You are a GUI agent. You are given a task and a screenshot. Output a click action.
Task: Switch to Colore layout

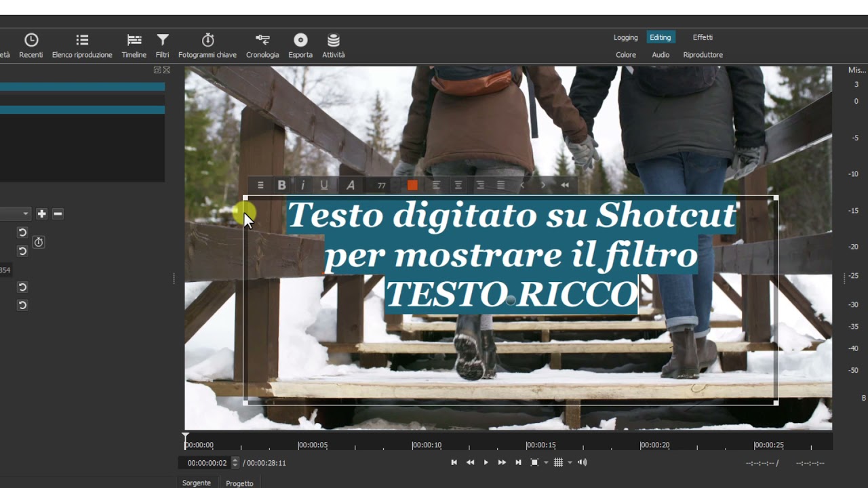point(626,55)
